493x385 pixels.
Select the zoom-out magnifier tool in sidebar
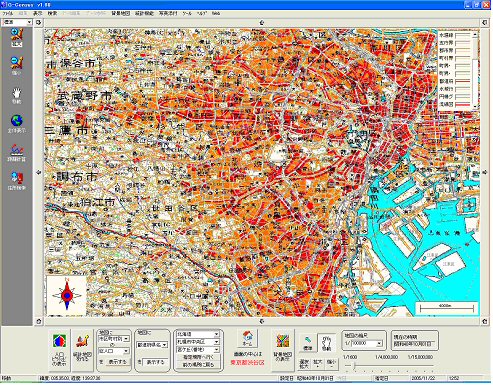click(17, 66)
